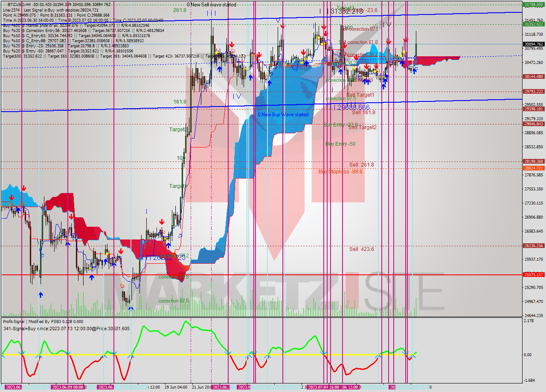Click the 0.00 indicator scale value
Image resolution: width=546 pixels, height=392 pixels.
tap(528, 355)
